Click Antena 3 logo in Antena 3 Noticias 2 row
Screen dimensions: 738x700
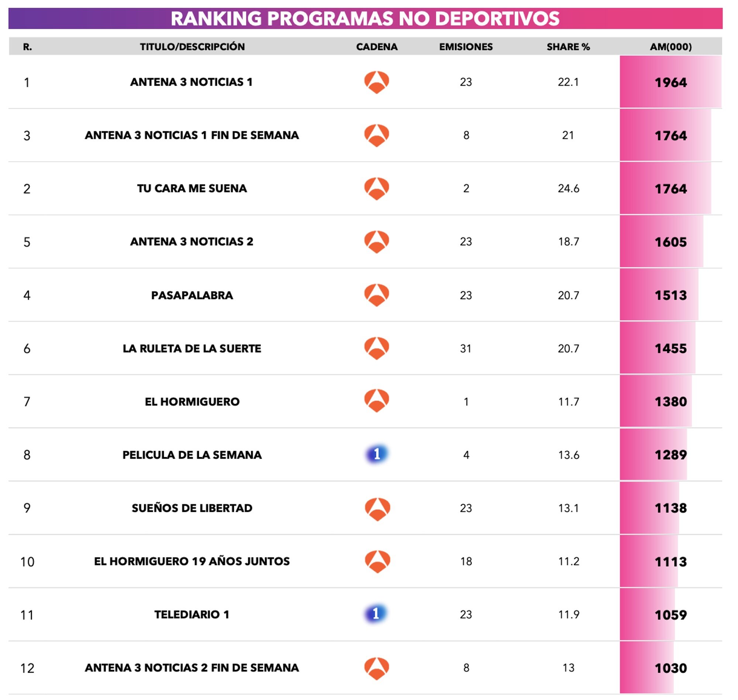pyautogui.click(x=376, y=242)
